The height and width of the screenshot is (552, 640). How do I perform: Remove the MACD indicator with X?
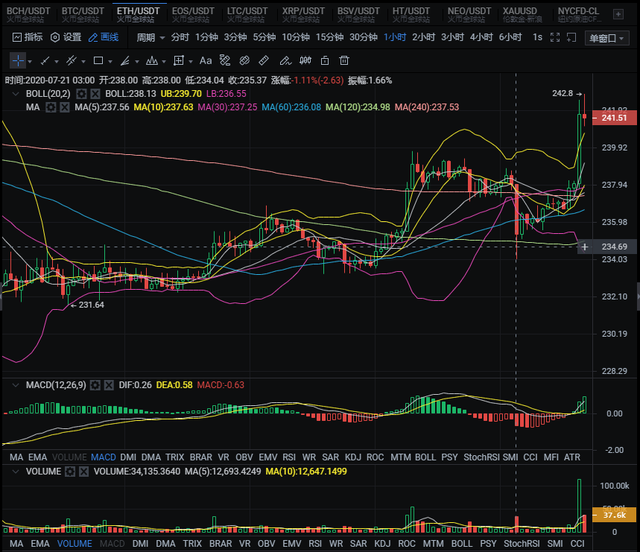click(109, 385)
